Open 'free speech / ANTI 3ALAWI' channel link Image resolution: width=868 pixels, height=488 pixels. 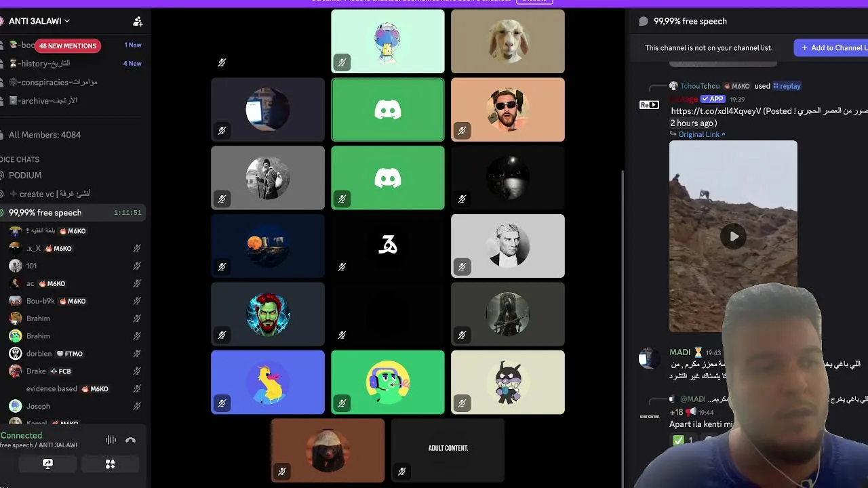[39, 445]
